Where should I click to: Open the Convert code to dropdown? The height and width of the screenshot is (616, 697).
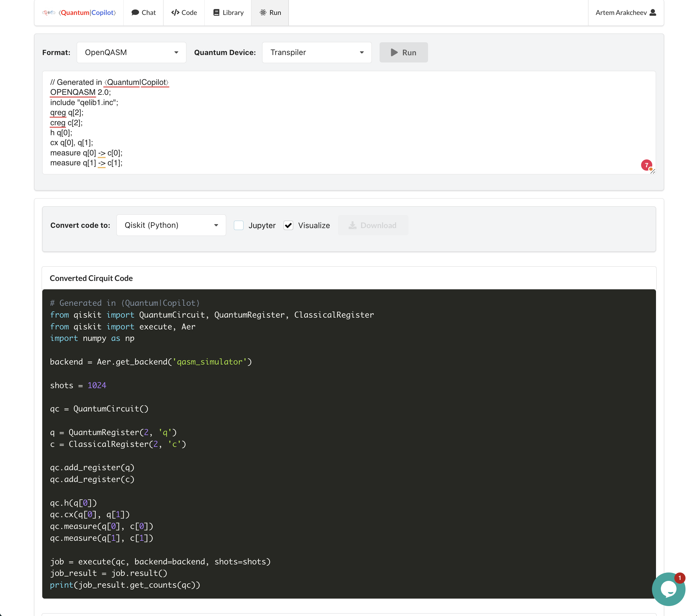pos(171,225)
